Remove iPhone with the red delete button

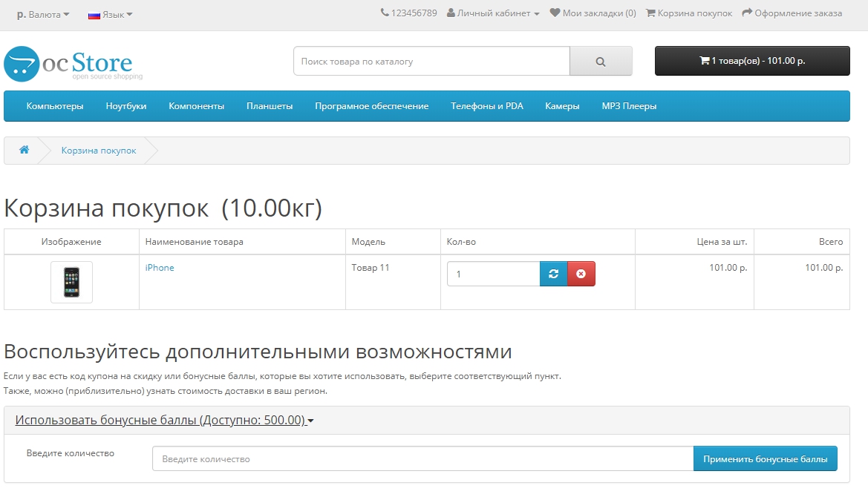pyautogui.click(x=581, y=274)
